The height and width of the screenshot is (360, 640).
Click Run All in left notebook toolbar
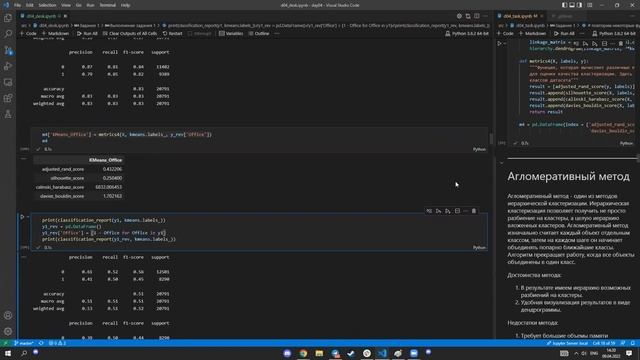point(87,33)
